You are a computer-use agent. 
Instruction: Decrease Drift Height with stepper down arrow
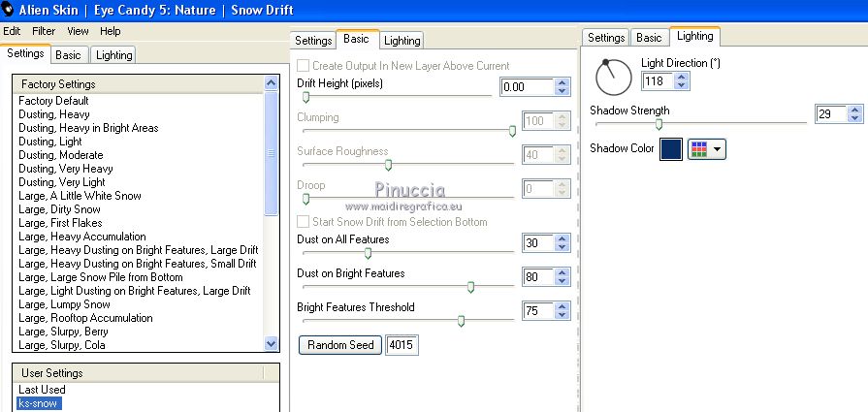pos(563,91)
